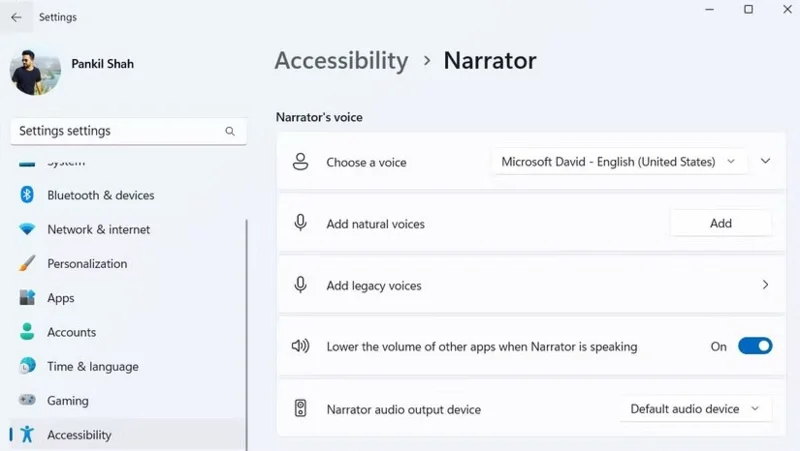This screenshot has width=800, height=451.
Task: Click the Choose a voice person icon
Action: point(301,162)
